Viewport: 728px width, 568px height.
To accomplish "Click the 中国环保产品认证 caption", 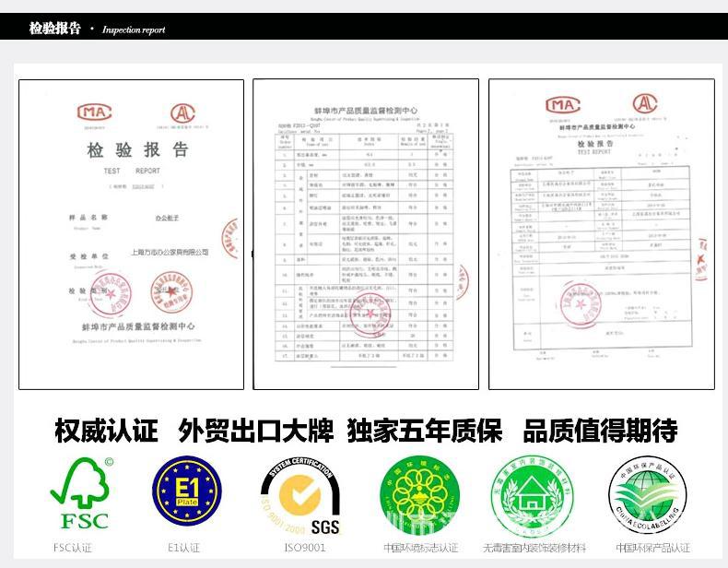I will pos(652,548).
